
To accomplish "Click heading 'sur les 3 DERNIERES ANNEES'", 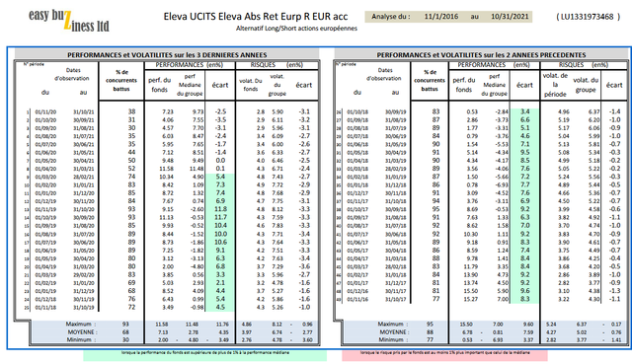I will pyautogui.click(x=220, y=55).
